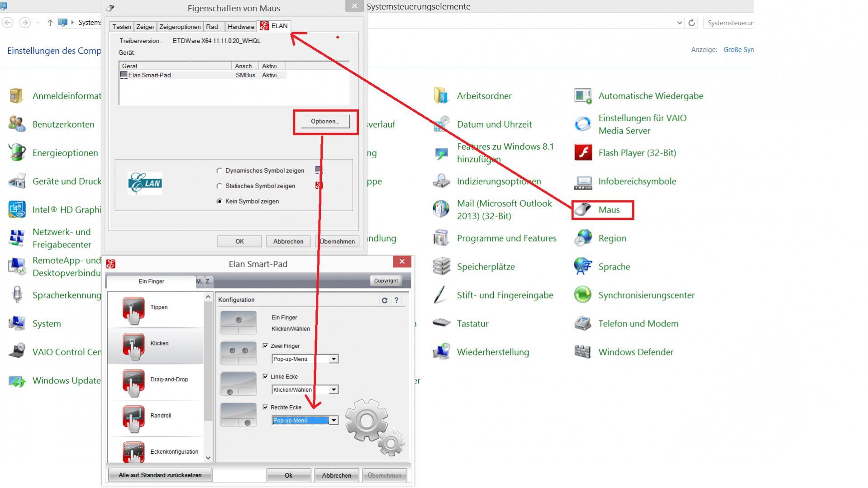Select Tippen gesture in list
This screenshot has height=488, width=868.
tap(156, 310)
